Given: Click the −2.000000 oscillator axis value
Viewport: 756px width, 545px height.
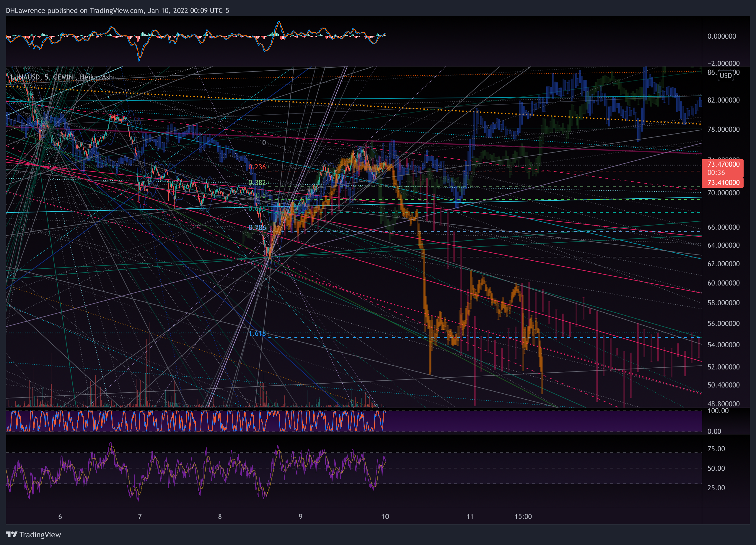Looking at the screenshot, I should tap(723, 63).
